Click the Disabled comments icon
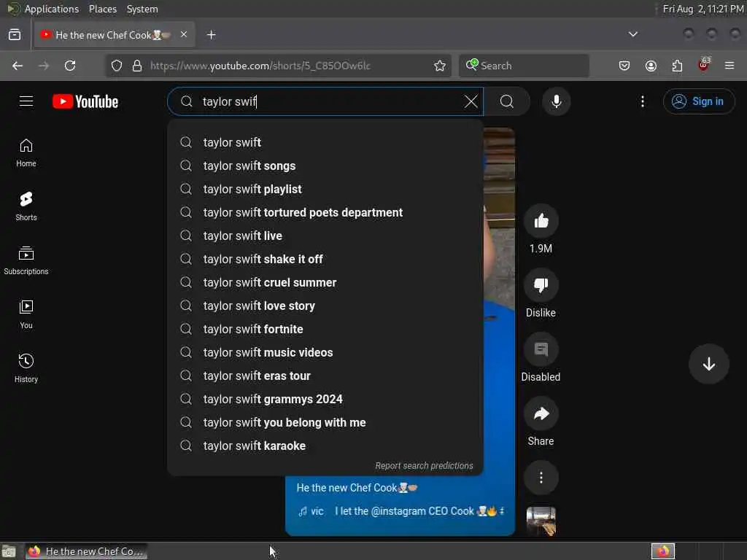The width and height of the screenshot is (747, 560). point(541,349)
